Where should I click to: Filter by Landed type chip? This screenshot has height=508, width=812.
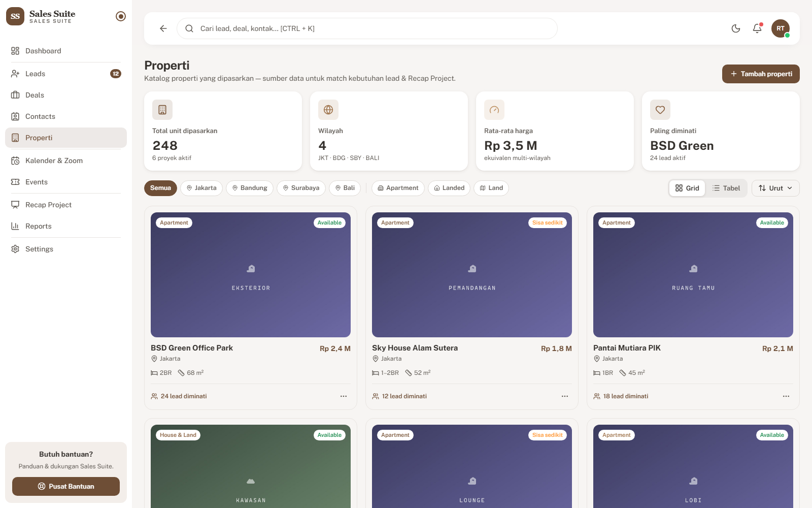point(449,188)
